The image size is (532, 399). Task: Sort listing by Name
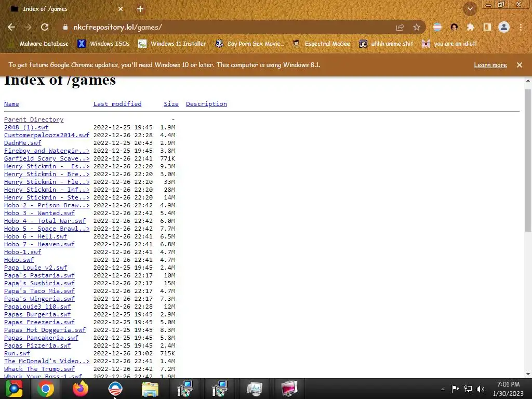tap(11, 104)
